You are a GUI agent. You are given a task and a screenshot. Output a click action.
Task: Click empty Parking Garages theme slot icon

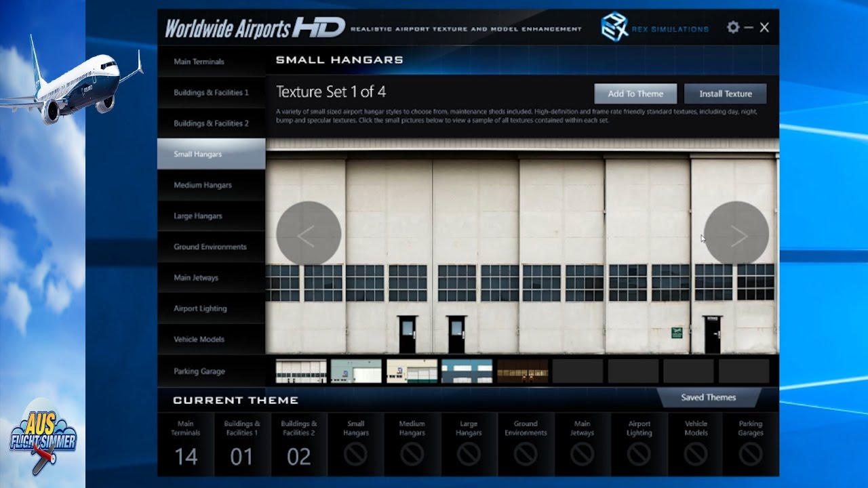pyautogui.click(x=751, y=455)
